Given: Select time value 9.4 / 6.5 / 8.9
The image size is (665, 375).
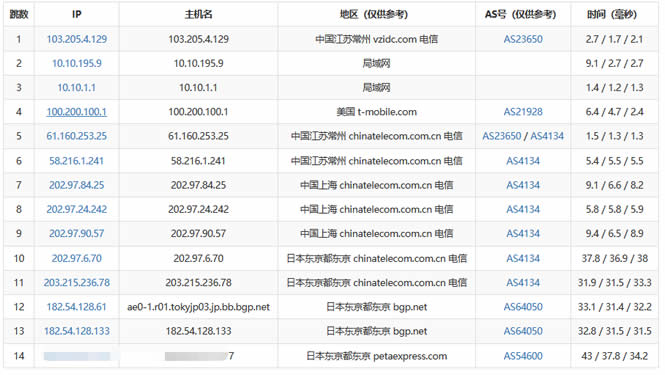Looking at the screenshot, I should 615,233.
